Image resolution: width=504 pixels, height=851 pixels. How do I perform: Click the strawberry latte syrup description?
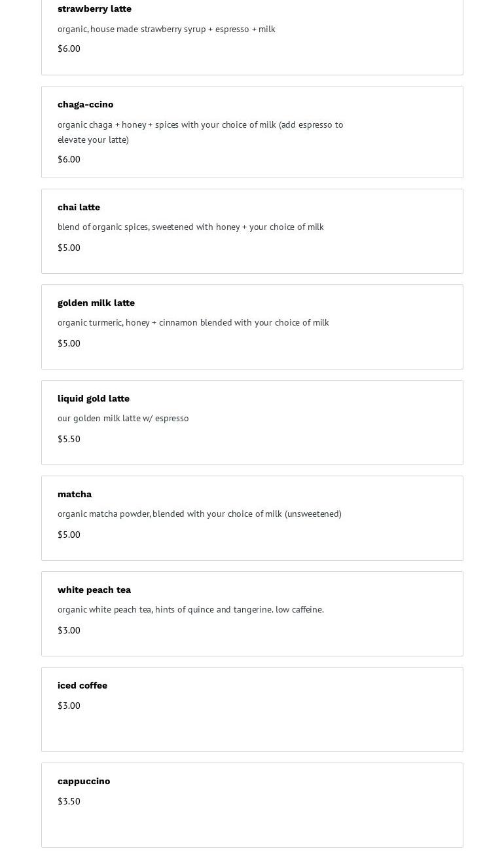(x=166, y=29)
